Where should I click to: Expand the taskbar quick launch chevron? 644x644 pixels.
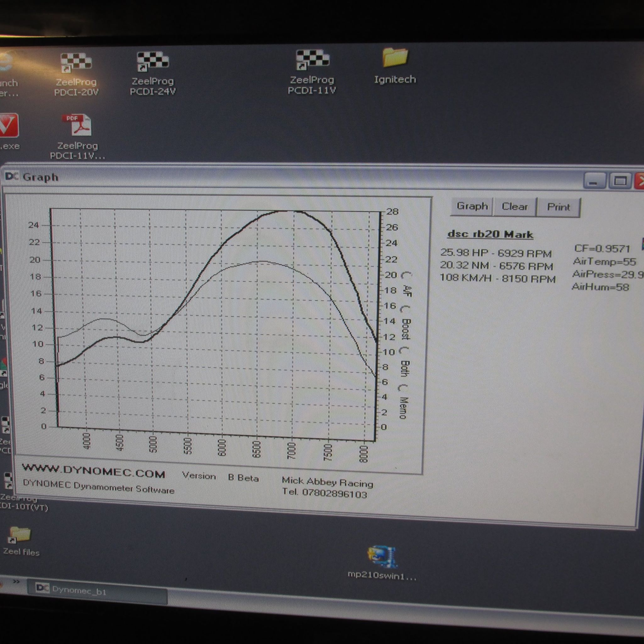(16, 582)
